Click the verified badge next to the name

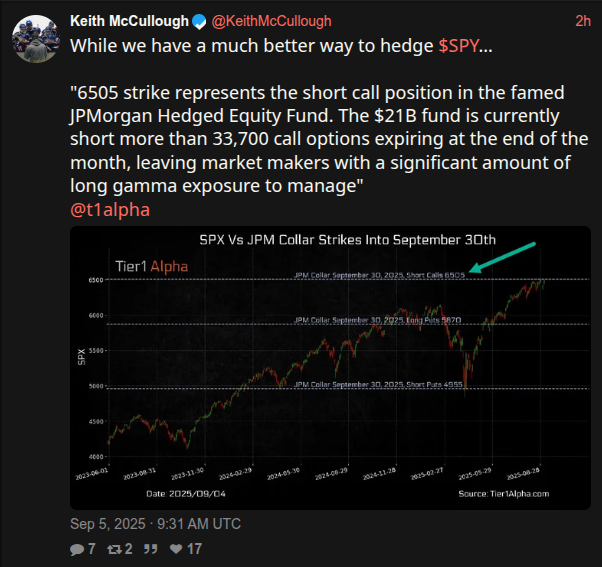pyautogui.click(x=199, y=22)
